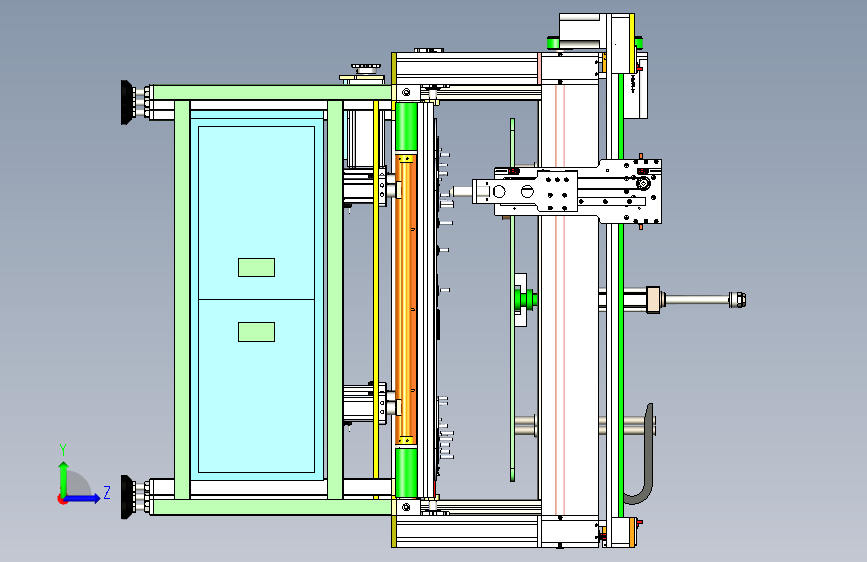Select the lower green rectangle on cyan panel
Screen dimensions: 867x562
pyautogui.click(x=257, y=332)
